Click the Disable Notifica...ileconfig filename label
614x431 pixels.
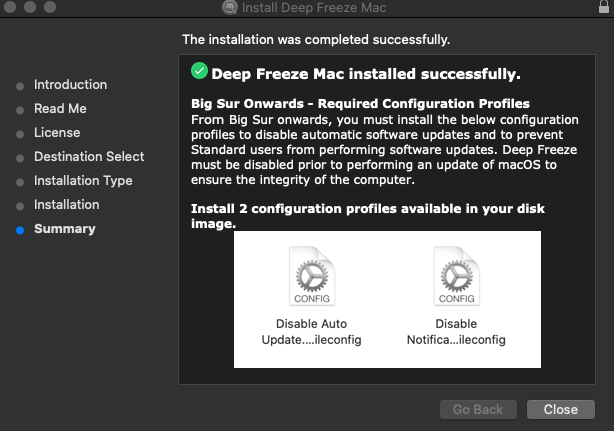pyautogui.click(x=456, y=331)
